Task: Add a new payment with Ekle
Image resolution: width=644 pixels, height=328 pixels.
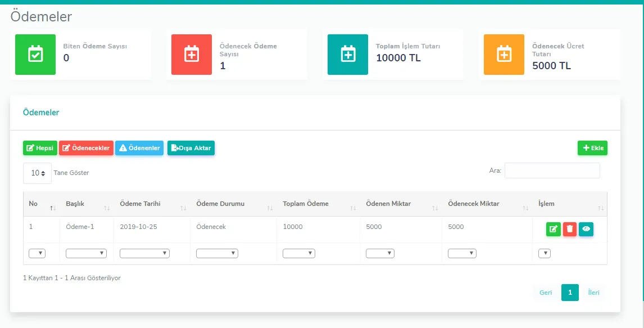Action: pyautogui.click(x=593, y=148)
